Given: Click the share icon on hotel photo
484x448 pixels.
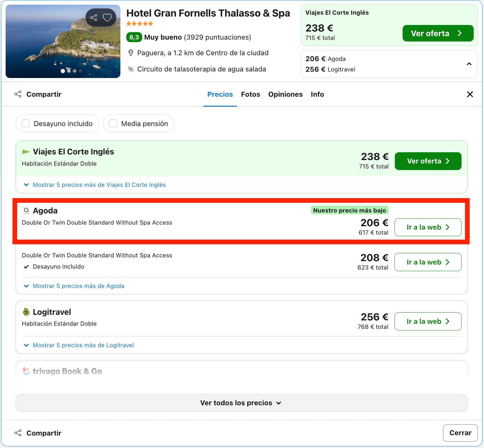Looking at the screenshot, I should pos(94,17).
